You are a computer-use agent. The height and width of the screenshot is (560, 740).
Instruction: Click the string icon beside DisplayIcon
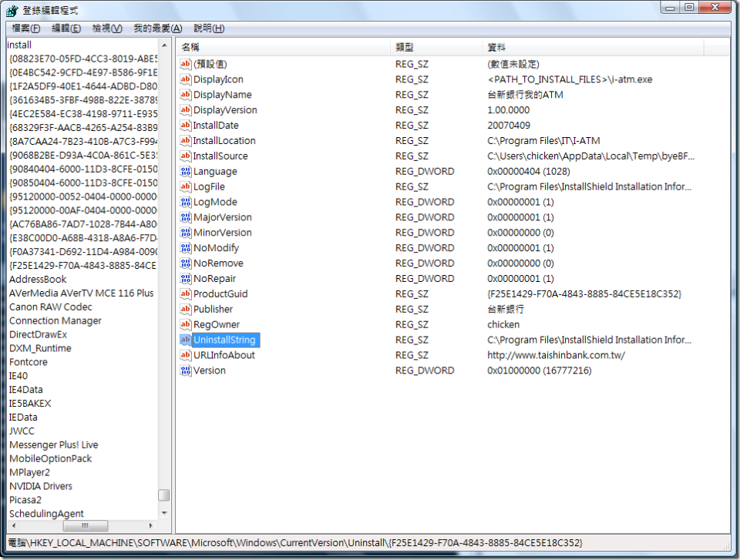click(x=184, y=79)
